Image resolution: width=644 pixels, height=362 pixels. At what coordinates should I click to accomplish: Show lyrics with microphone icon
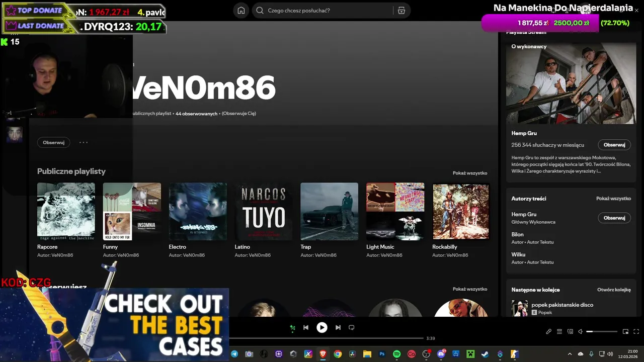[x=549, y=331]
